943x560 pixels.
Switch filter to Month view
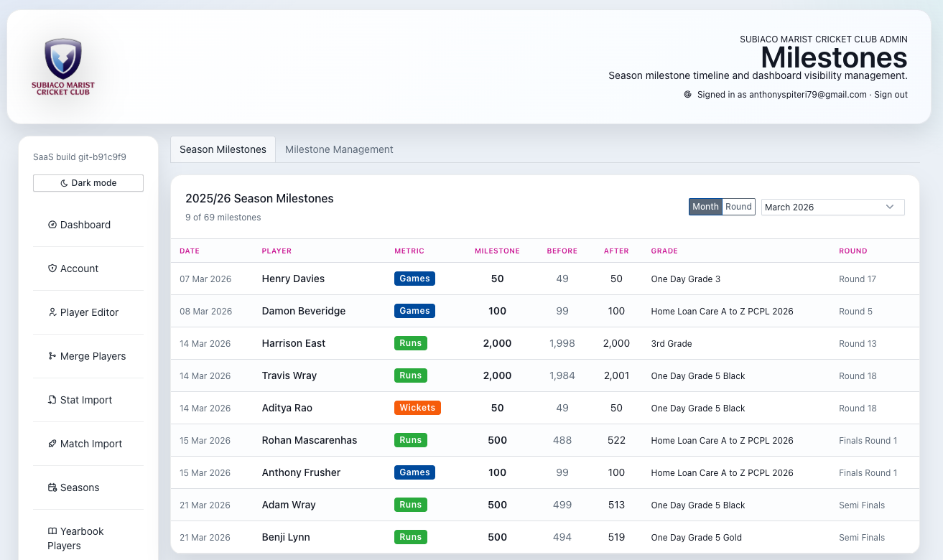[705, 207]
